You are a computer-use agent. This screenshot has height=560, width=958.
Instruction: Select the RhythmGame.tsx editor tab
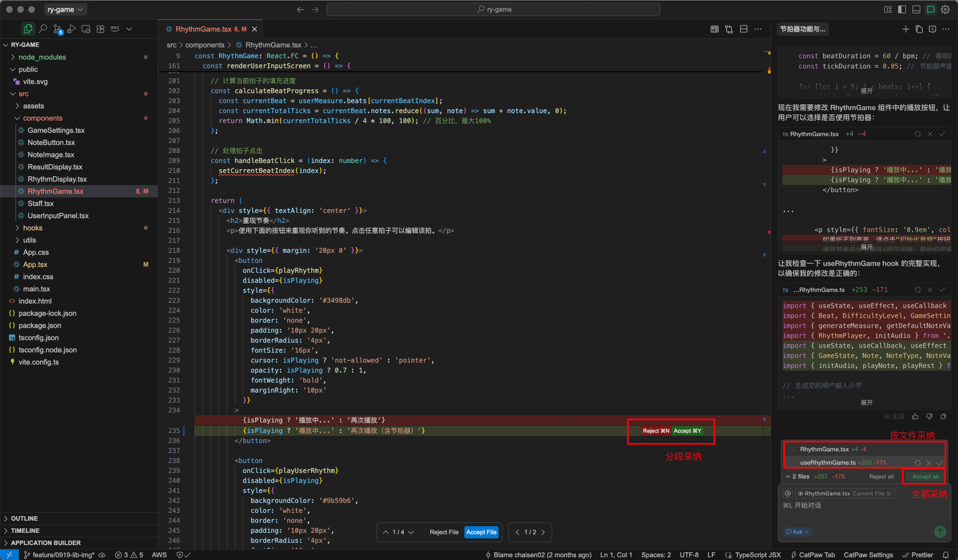pos(203,29)
